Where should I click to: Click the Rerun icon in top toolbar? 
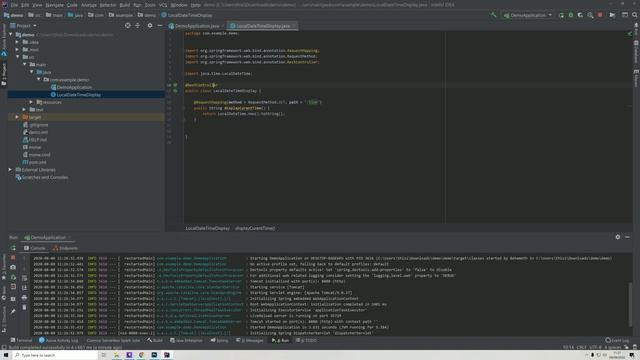561,15
